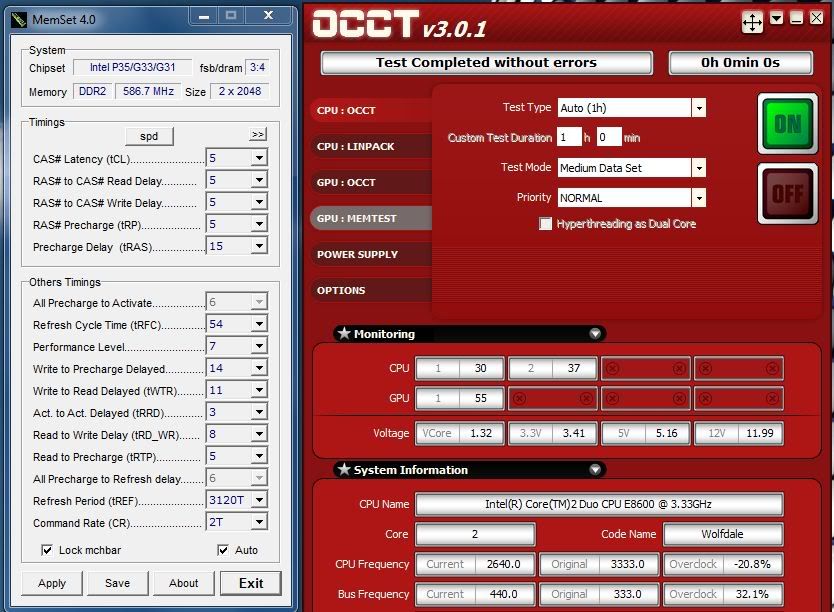Click Exit in MemSet
This screenshot has width=834, height=612.
pos(251,583)
